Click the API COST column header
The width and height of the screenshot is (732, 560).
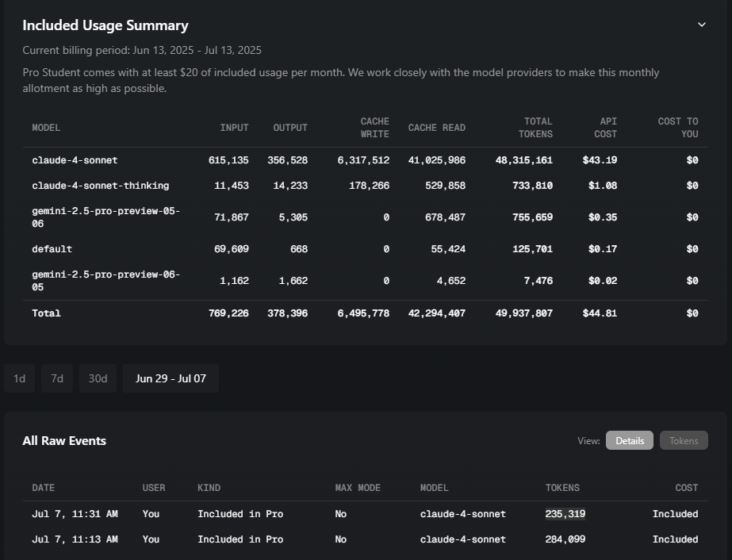pyautogui.click(x=605, y=128)
